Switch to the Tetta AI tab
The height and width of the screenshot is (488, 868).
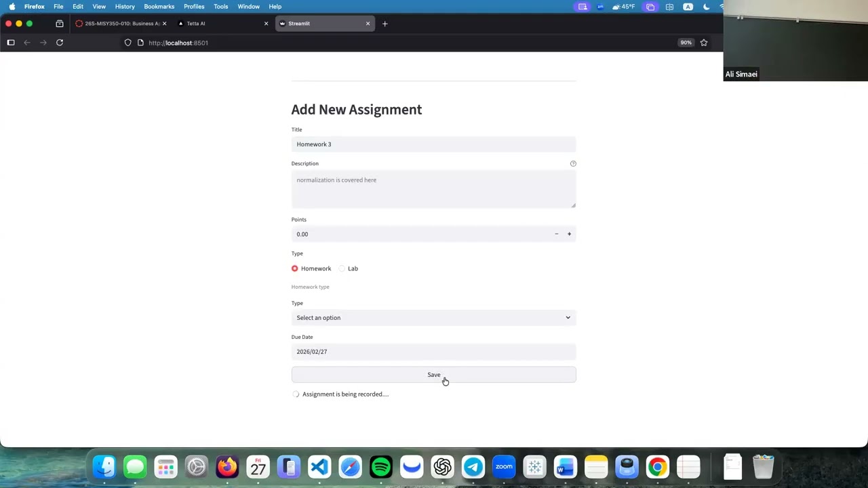pyautogui.click(x=223, y=24)
